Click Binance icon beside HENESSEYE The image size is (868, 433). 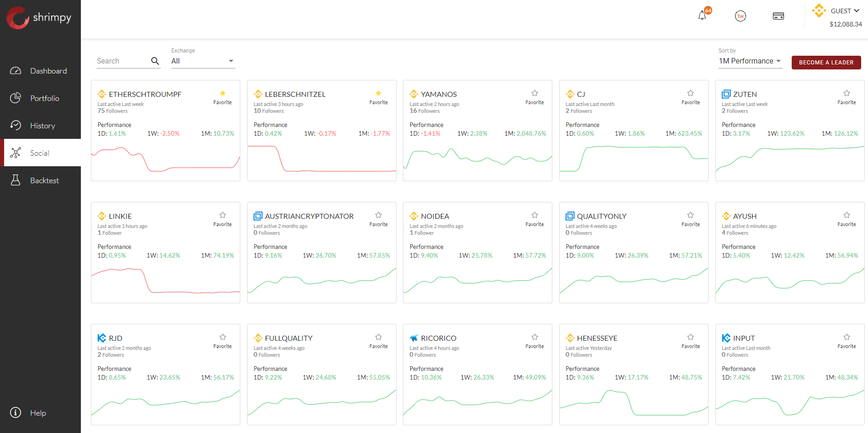[570, 338]
